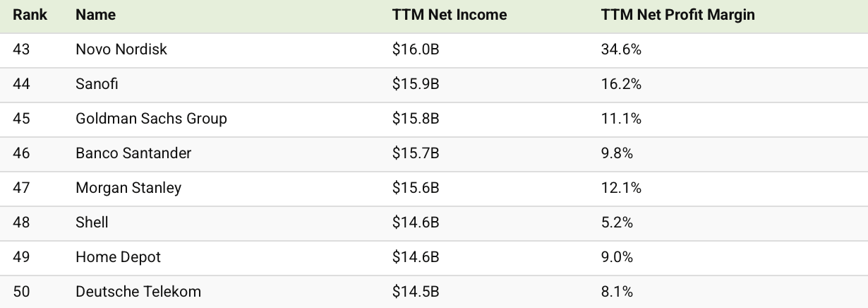Click the Home Depot name

[118, 257]
